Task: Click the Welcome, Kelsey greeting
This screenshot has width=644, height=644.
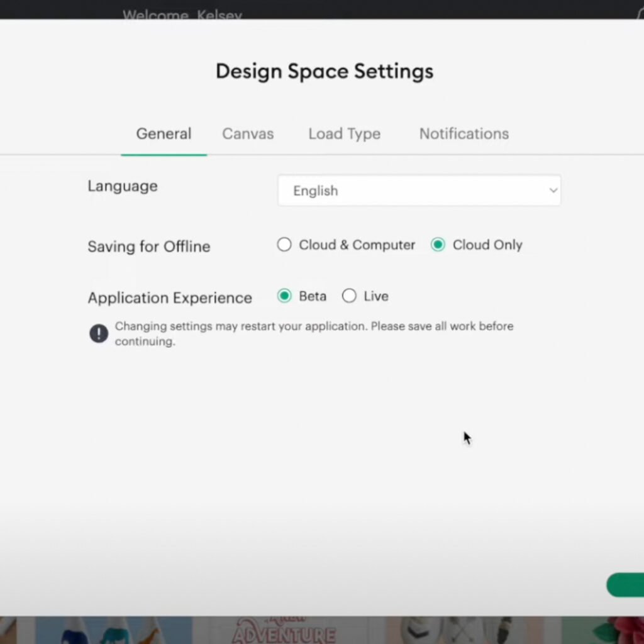Action: click(x=182, y=14)
